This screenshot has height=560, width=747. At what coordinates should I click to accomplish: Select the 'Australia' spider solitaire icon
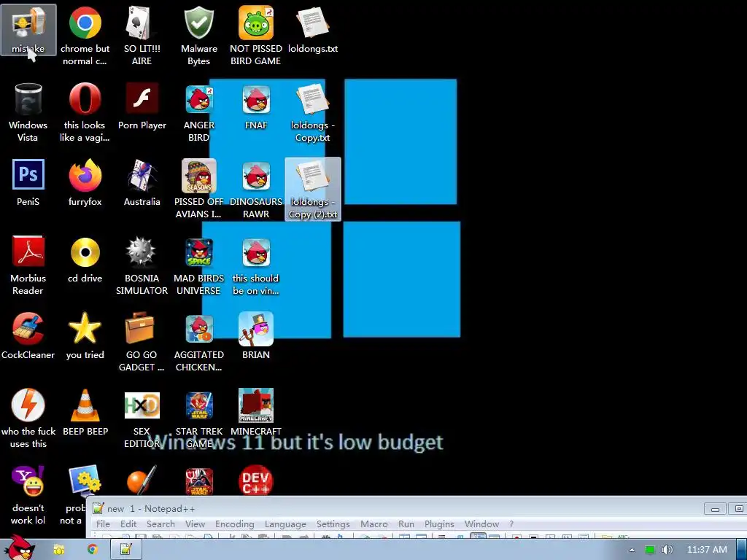142,183
